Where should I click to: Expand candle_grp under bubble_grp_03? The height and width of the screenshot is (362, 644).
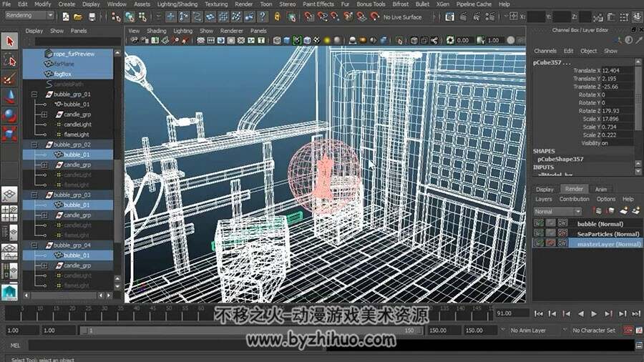[44, 215]
